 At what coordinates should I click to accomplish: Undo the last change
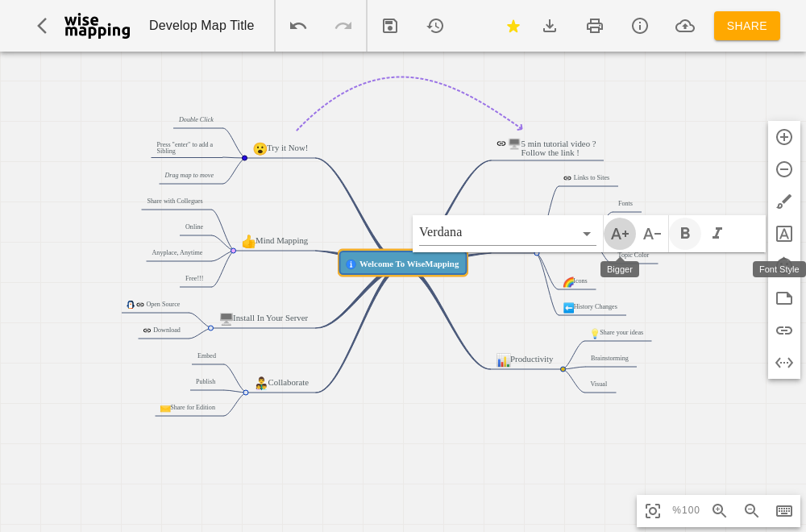pos(298,26)
